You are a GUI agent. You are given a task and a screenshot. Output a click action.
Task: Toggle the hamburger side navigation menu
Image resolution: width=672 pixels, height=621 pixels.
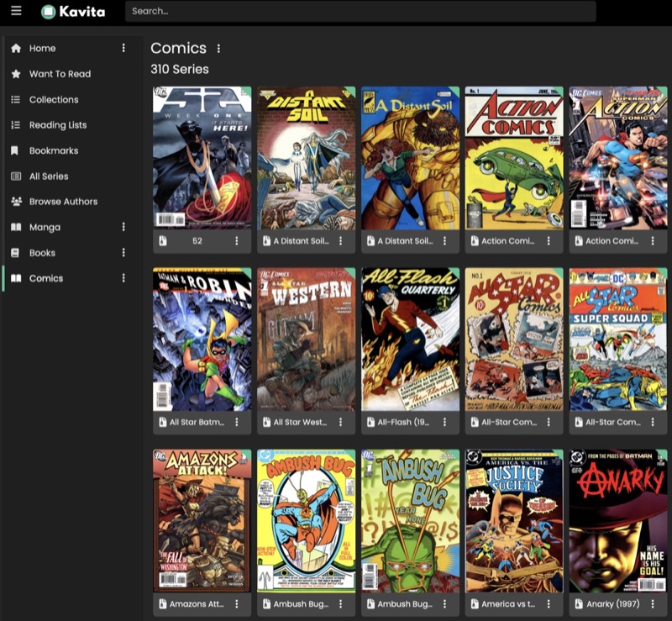(x=16, y=11)
